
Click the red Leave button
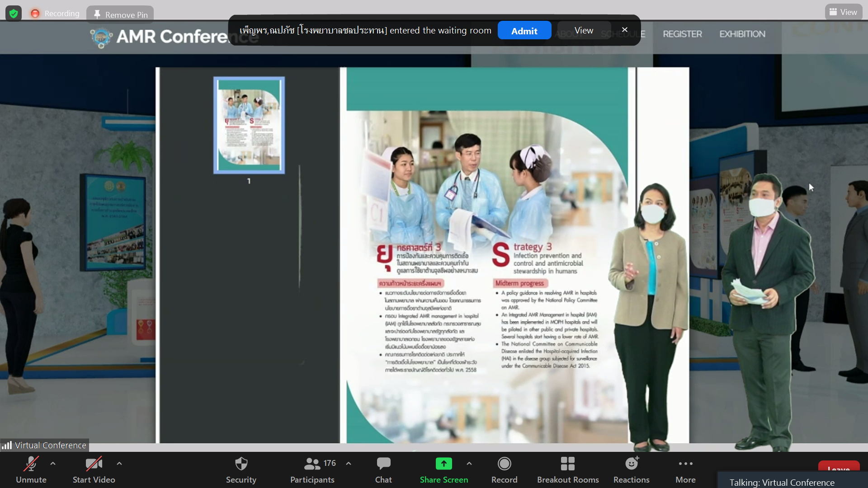click(x=839, y=467)
